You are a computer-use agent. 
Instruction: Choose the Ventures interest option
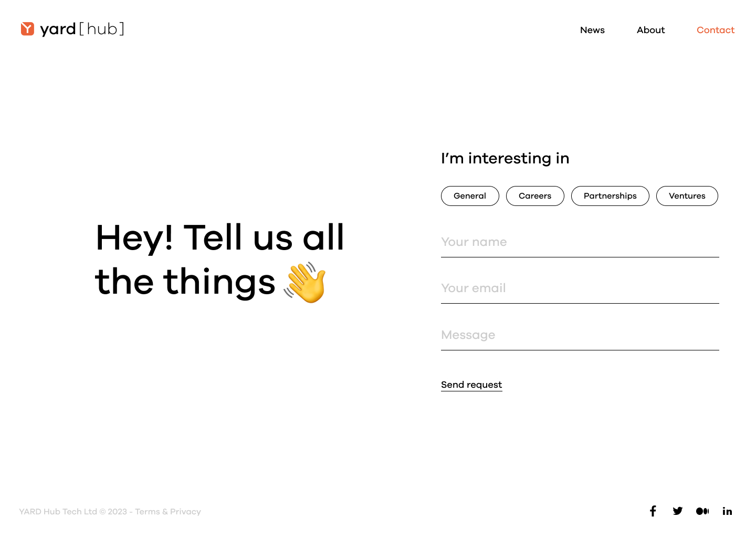(687, 196)
